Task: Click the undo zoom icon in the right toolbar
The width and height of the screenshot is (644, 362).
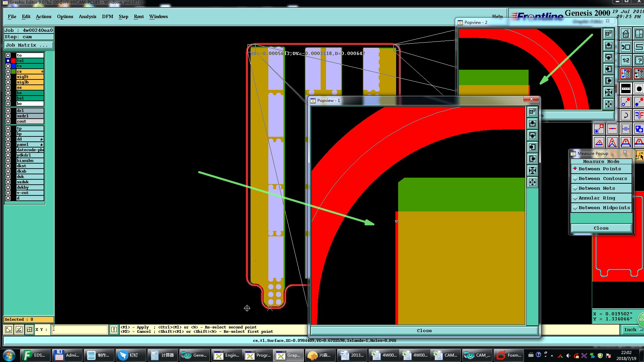Action: [626, 47]
